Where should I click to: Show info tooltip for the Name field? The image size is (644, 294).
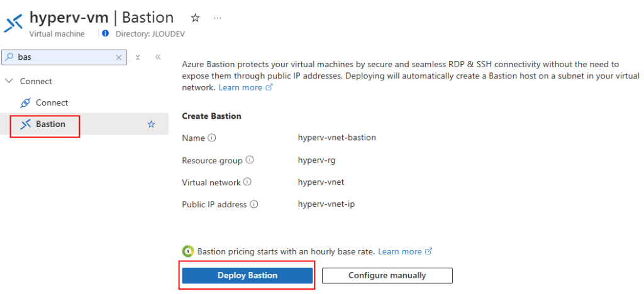pos(211,138)
